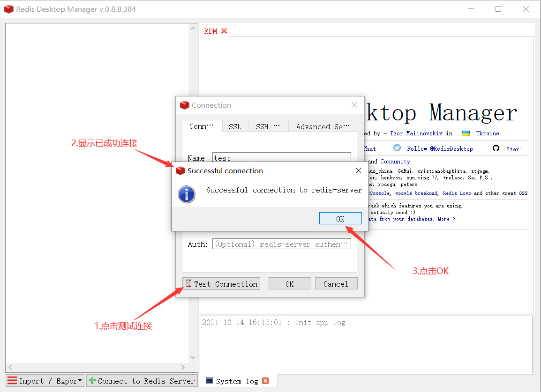This screenshot has width=541, height=392.
Task: Open the System log tab
Action: [x=237, y=381]
